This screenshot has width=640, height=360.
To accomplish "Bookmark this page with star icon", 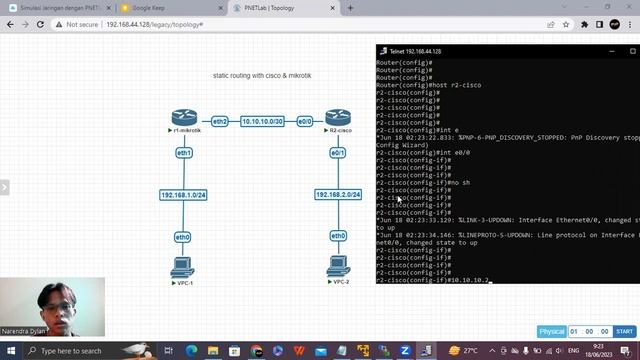I will click(566, 24).
